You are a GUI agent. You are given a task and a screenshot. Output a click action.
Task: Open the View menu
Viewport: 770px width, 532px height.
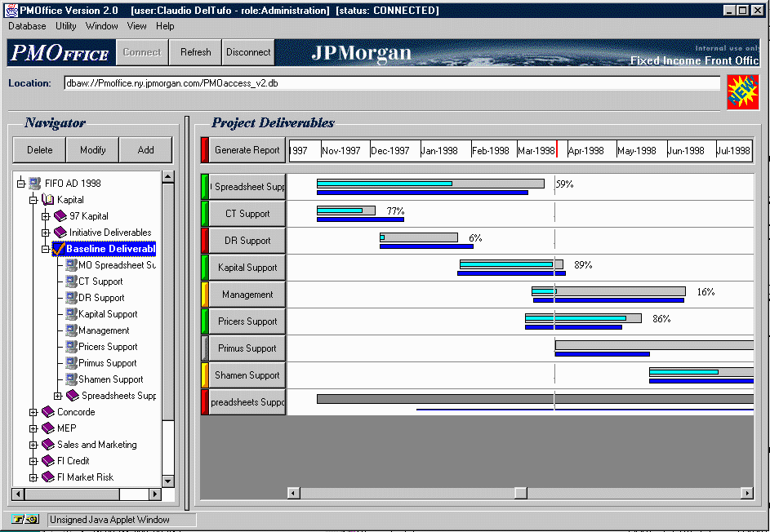(x=136, y=26)
